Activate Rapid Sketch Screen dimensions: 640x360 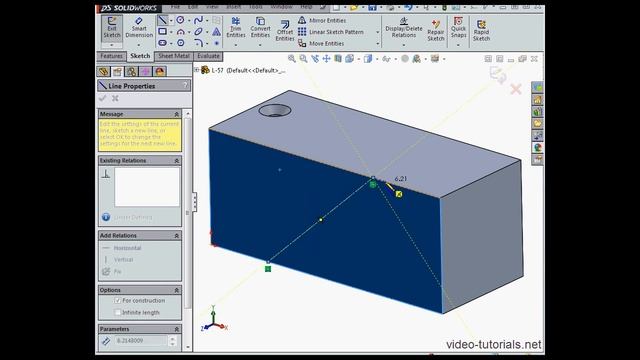(x=481, y=31)
